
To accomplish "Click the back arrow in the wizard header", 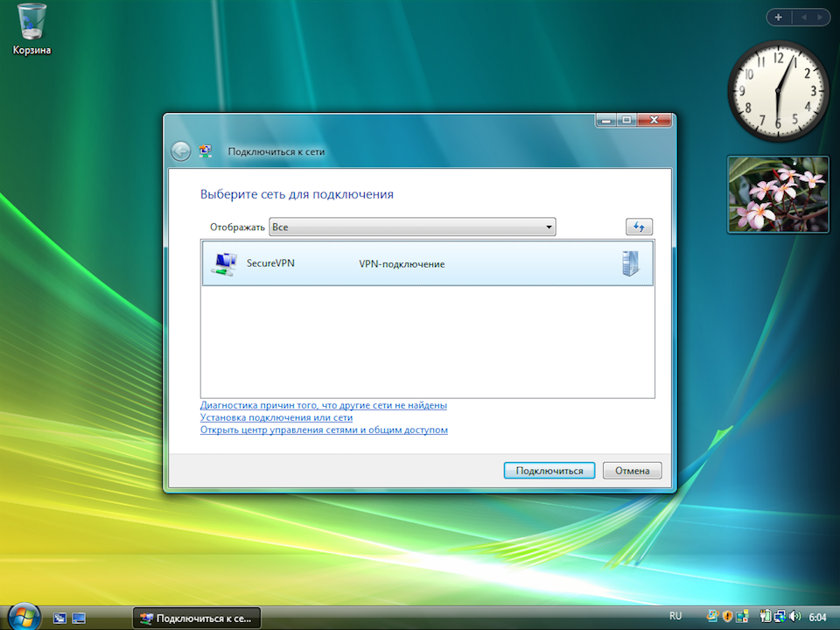I will [x=180, y=151].
